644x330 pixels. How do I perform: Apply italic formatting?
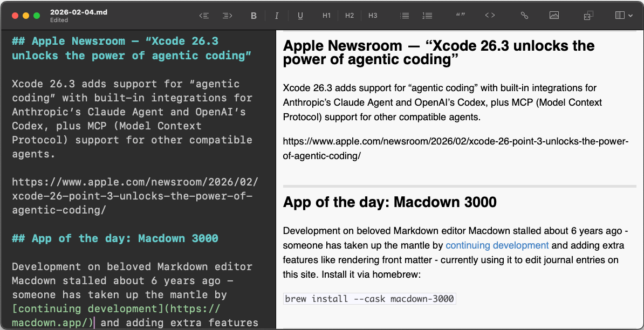tap(277, 16)
